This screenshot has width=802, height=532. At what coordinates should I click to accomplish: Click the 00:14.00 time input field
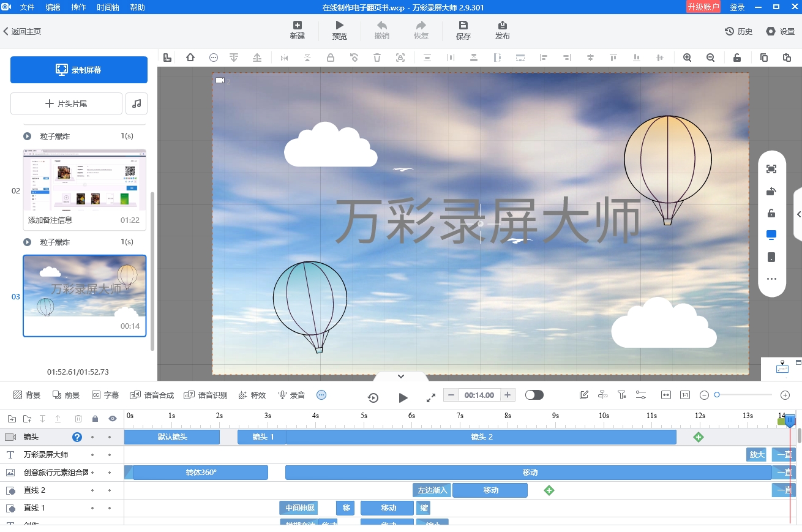[479, 395]
